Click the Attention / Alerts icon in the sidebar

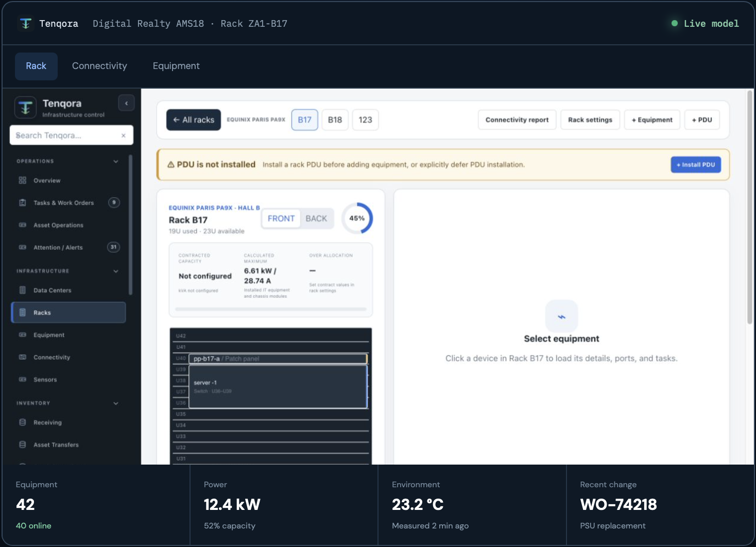click(x=23, y=247)
